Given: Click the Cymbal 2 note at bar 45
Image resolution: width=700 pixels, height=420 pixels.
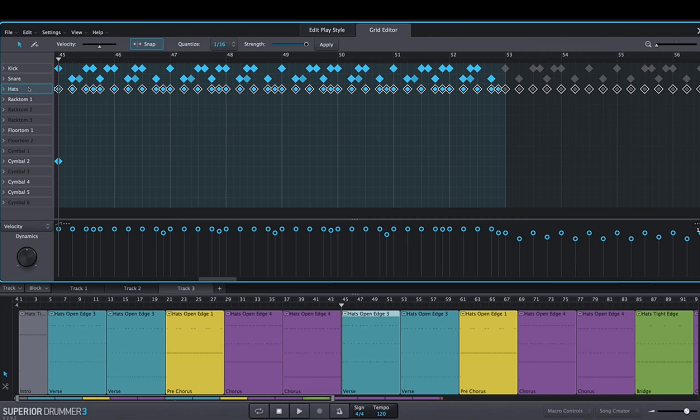Looking at the screenshot, I should pyautogui.click(x=58, y=161).
